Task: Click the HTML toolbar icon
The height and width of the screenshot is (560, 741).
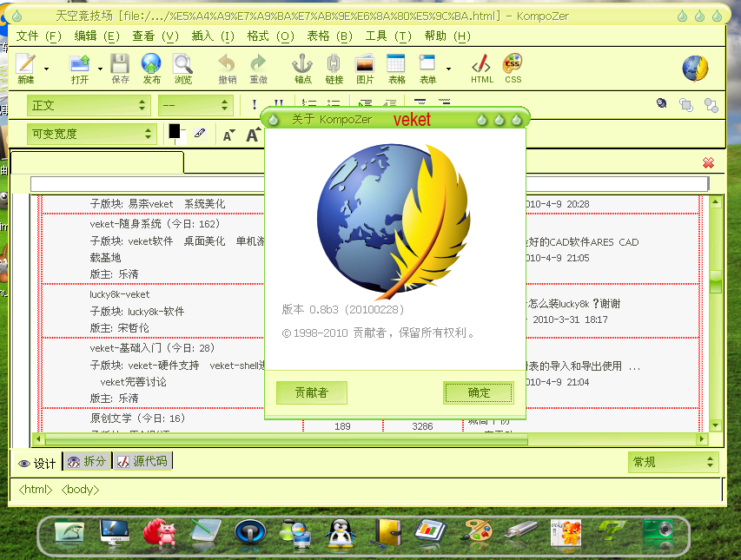Action: point(481,63)
